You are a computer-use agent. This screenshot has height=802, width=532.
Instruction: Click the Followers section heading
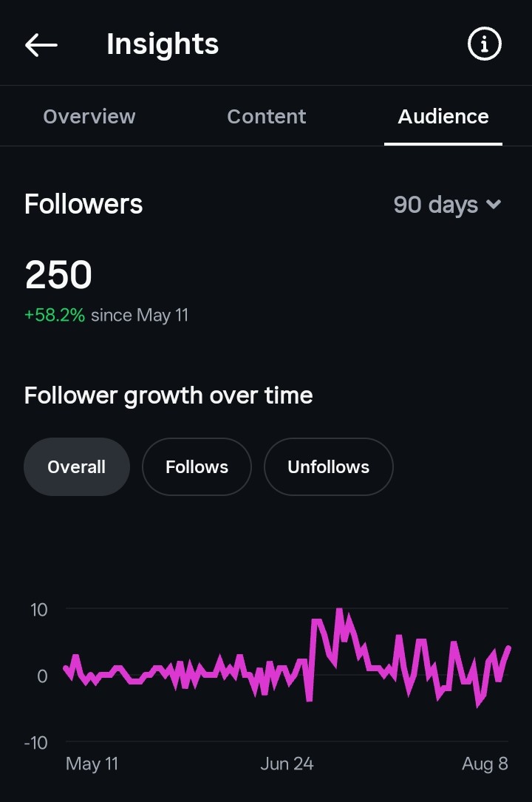[83, 204]
